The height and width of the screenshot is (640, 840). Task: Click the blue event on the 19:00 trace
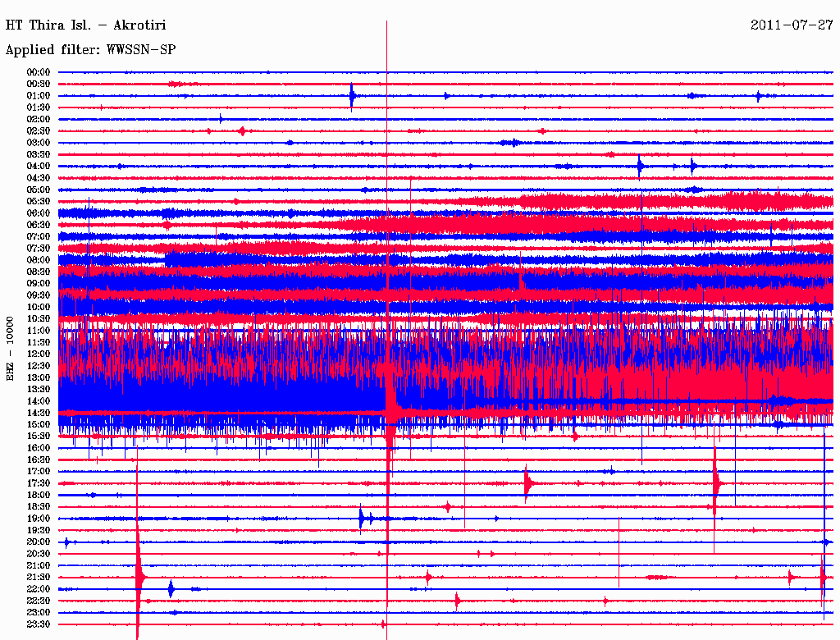tap(363, 519)
